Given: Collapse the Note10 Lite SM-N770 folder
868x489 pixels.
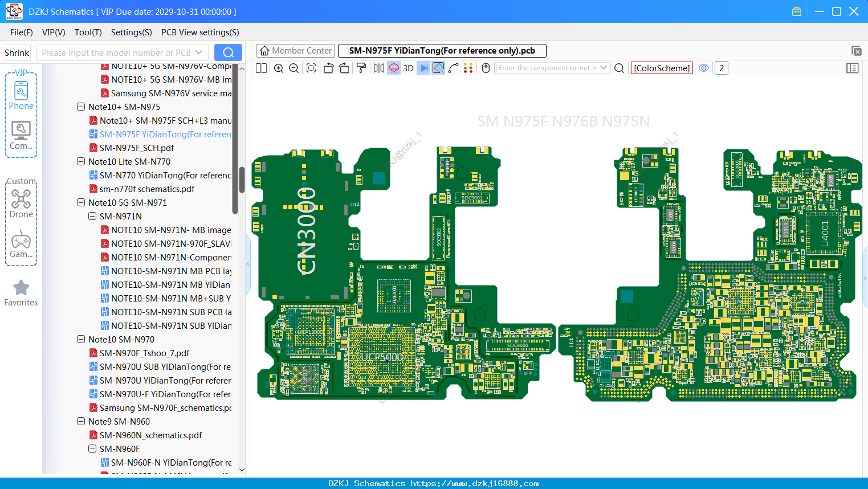Looking at the screenshot, I should click(x=81, y=161).
